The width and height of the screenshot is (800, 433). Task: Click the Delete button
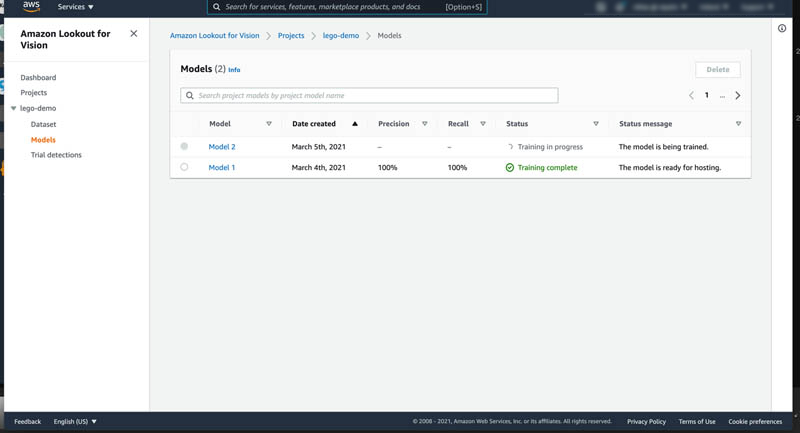pos(718,69)
